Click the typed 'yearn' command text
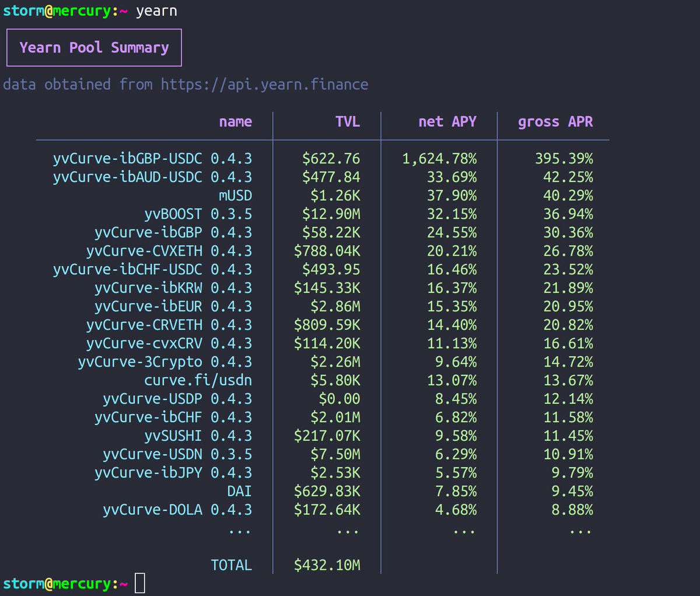This screenshot has width=700, height=596. [156, 12]
